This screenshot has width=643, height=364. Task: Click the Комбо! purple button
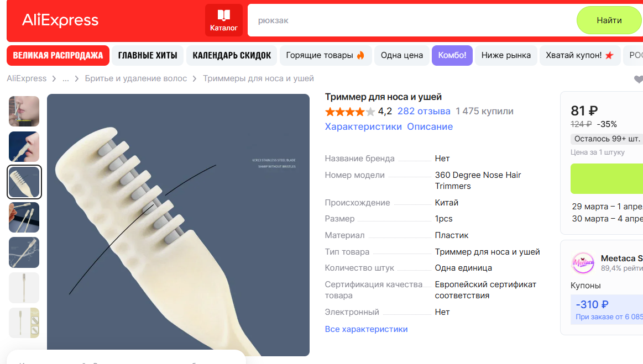click(452, 55)
